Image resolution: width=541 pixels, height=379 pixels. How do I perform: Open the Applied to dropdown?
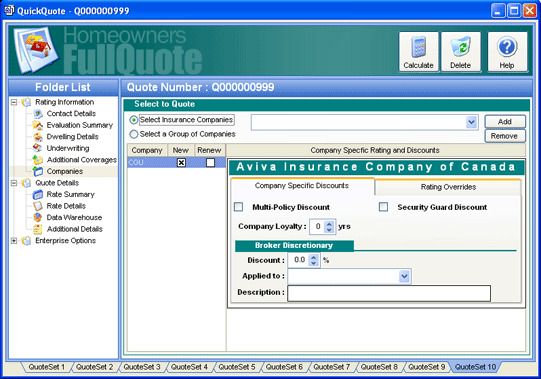pos(404,276)
